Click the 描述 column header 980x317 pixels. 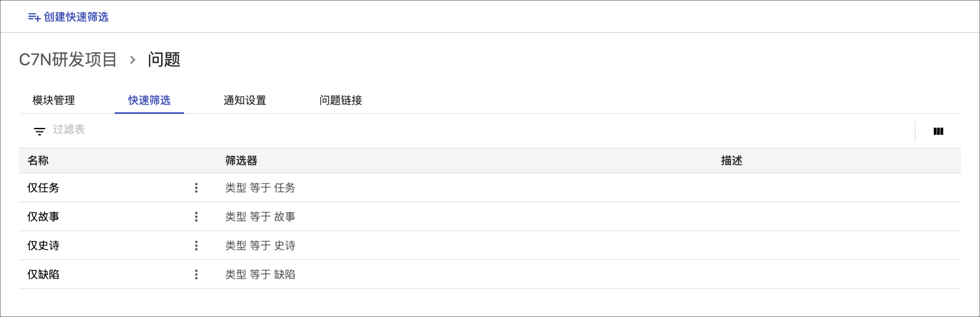(x=731, y=161)
